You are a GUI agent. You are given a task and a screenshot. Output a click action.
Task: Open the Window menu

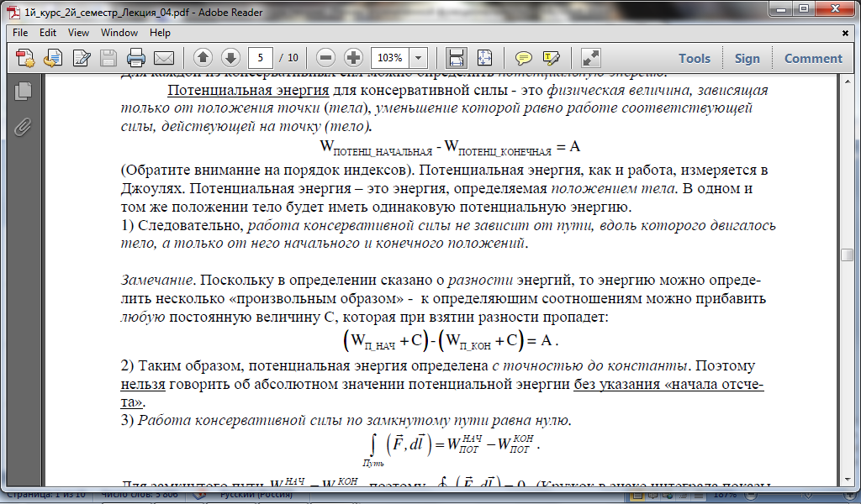coord(119,33)
